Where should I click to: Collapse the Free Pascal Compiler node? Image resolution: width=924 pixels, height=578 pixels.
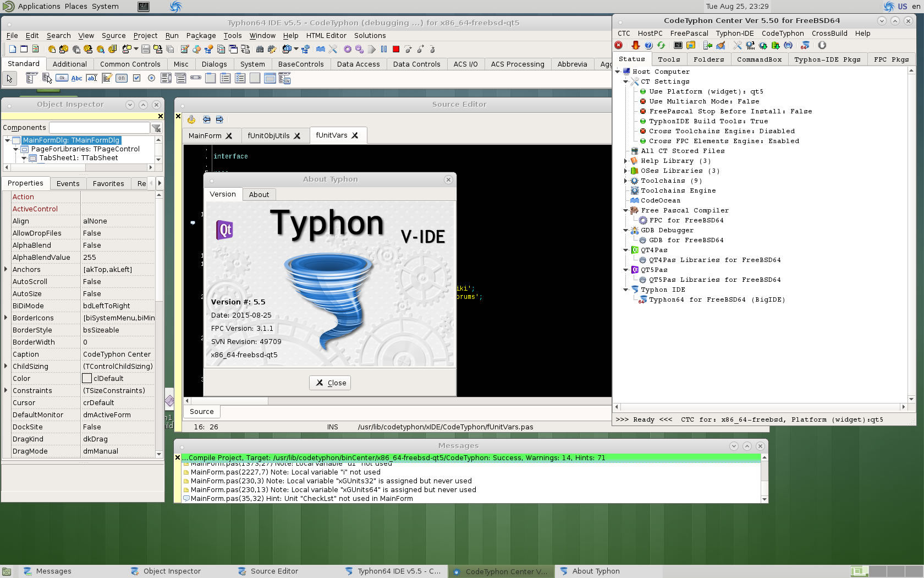626,210
